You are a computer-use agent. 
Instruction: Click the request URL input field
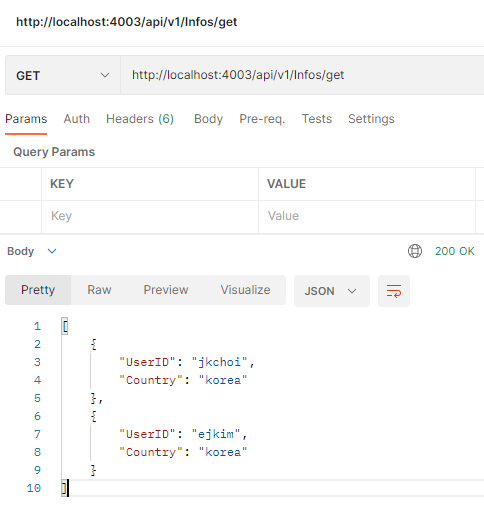(302, 75)
